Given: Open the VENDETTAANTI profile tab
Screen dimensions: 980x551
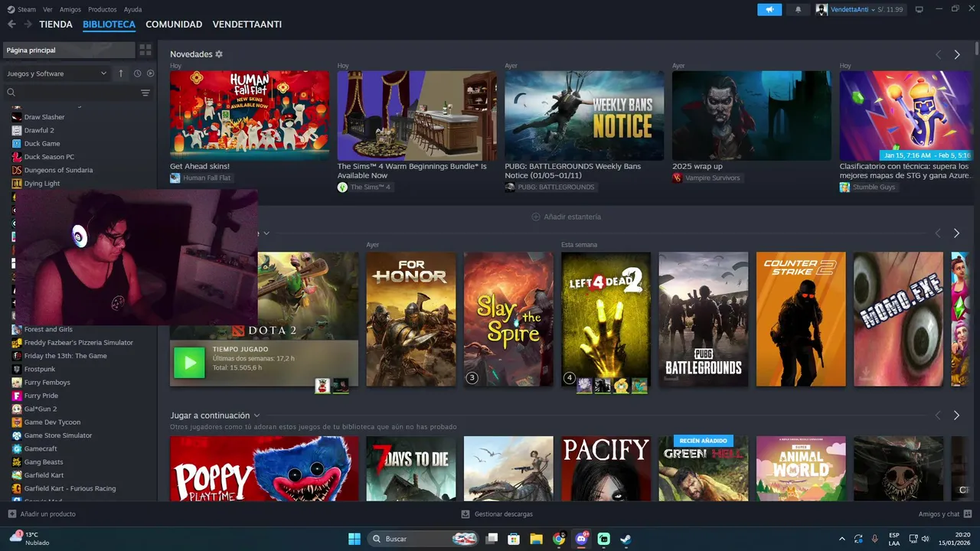Looking at the screenshot, I should click(x=247, y=24).
